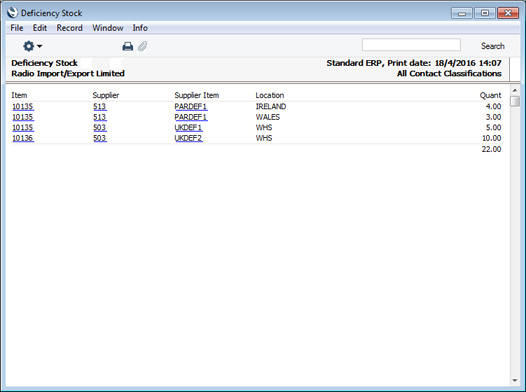Click the Supplier Item column header

197,95
